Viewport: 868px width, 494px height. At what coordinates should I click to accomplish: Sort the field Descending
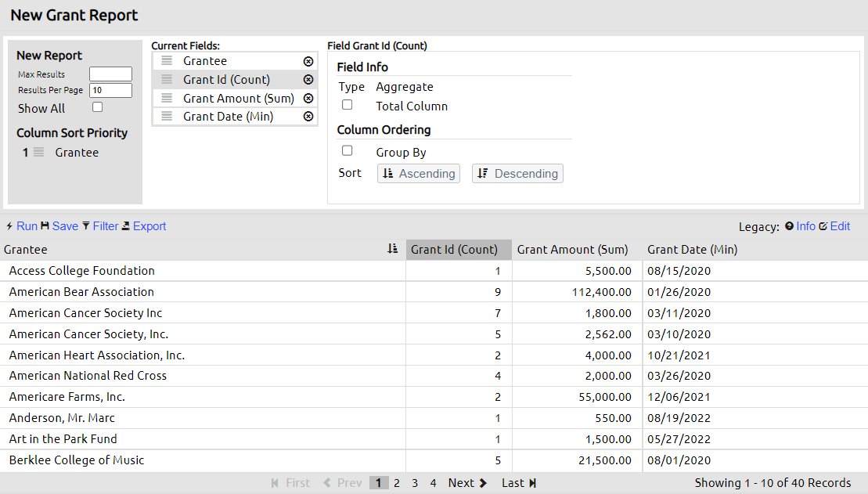click(517, 174)
